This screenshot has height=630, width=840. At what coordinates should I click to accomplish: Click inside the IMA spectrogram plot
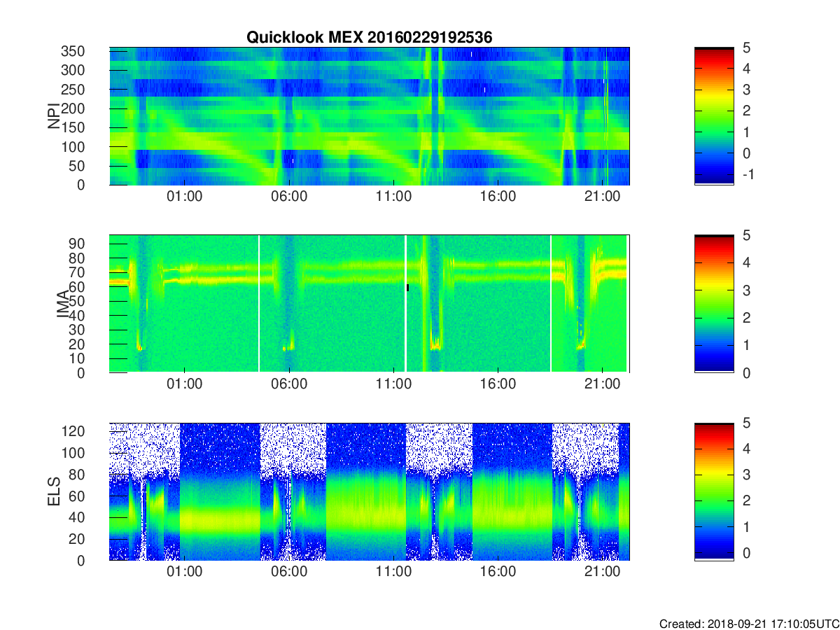370,304
